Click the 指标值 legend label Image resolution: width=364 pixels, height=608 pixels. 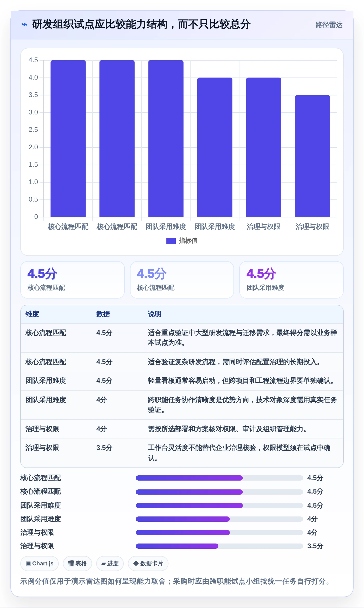point(188,241)
